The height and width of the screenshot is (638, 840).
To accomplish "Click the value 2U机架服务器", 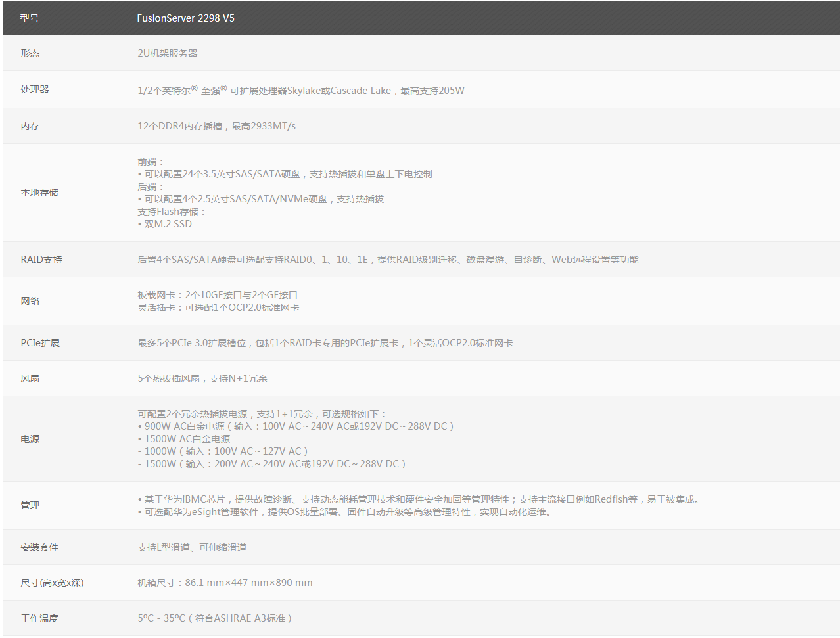I will (x=168, y=53).
